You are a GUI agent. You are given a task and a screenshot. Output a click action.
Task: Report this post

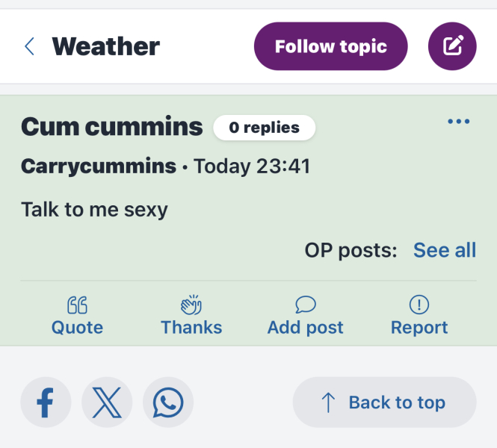419,316
